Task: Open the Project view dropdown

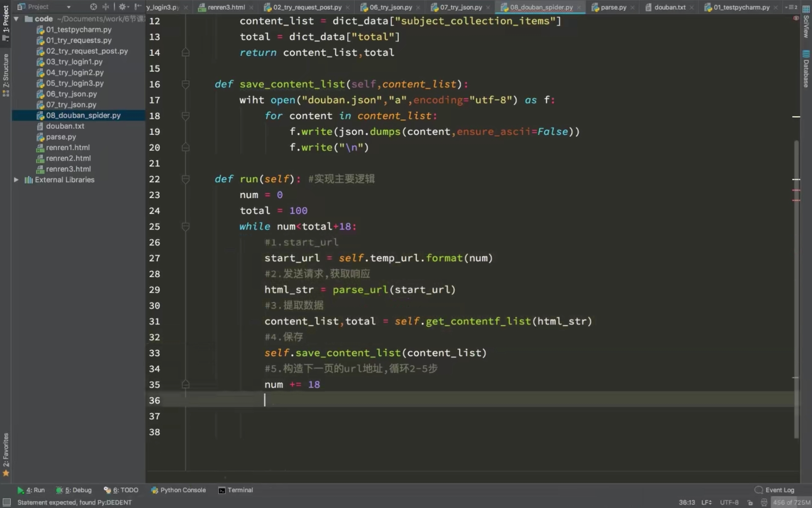Action: (69, 7)
